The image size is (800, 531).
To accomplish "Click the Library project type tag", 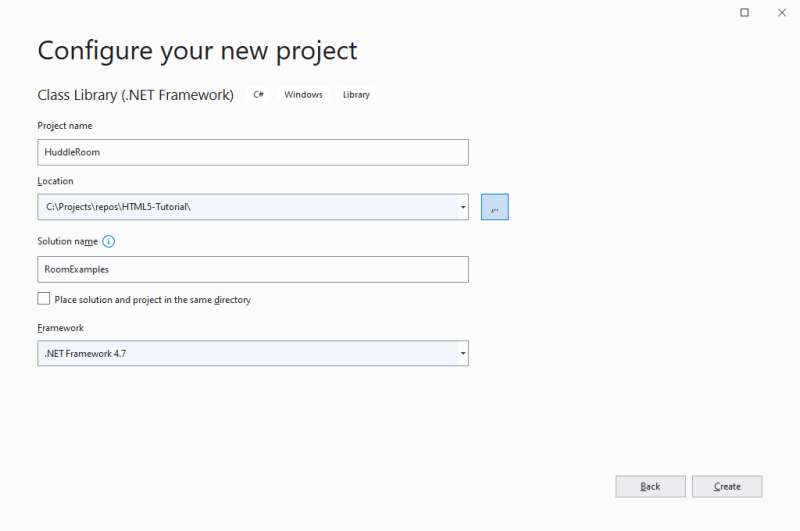I will pyautogui.click(x=356, y=95).
